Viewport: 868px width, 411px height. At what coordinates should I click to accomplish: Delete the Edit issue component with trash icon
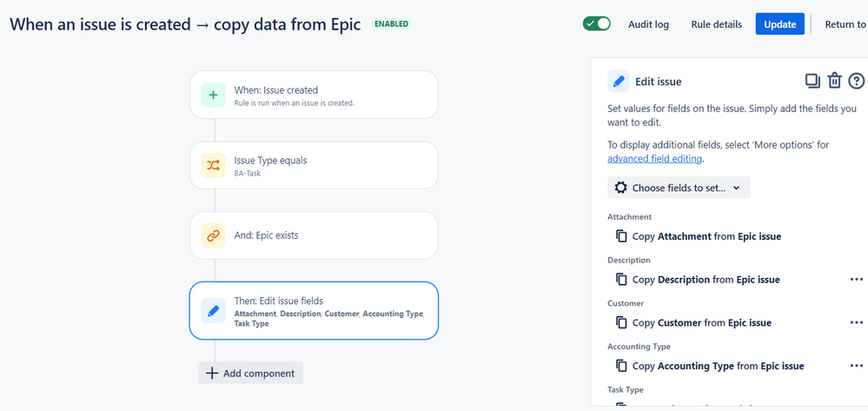[834, 81]
